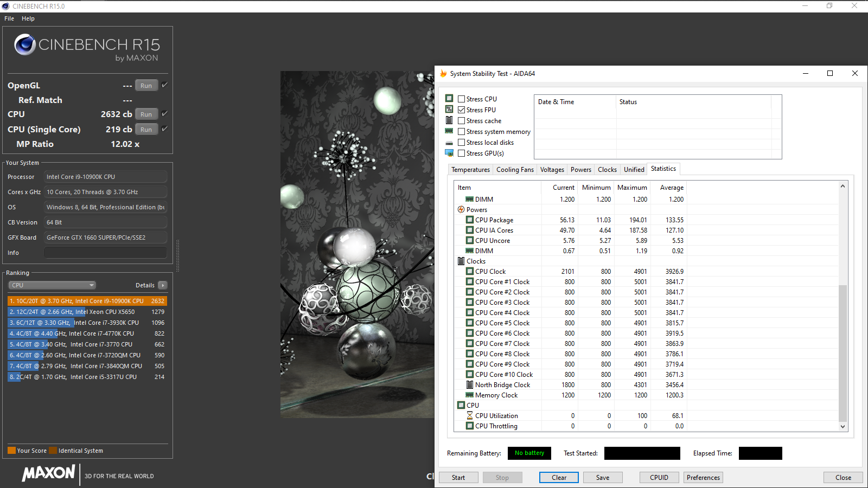
Task: Switch to the Temperatures tab
Action: click(x=470, y=170)
